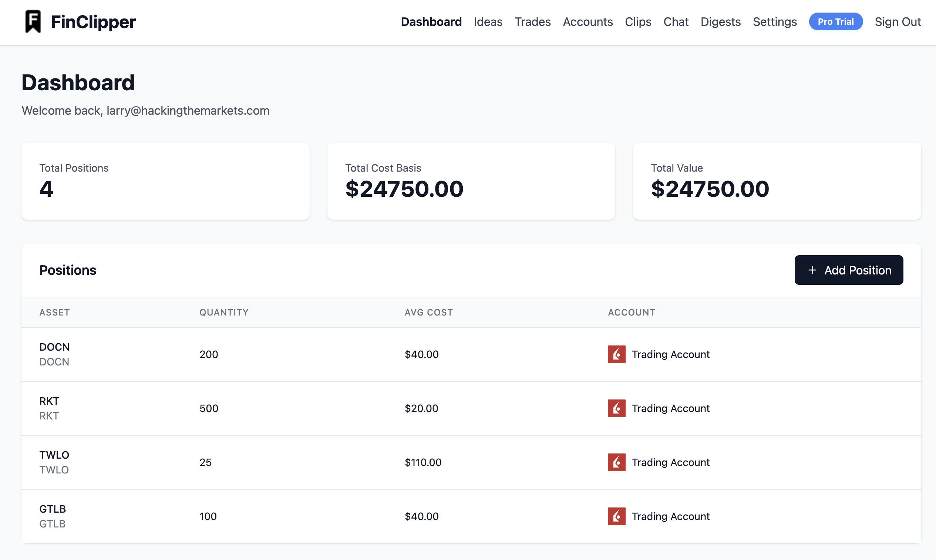Open the Digests page
This screenshot has width=936, height=560.
point(720,22)
